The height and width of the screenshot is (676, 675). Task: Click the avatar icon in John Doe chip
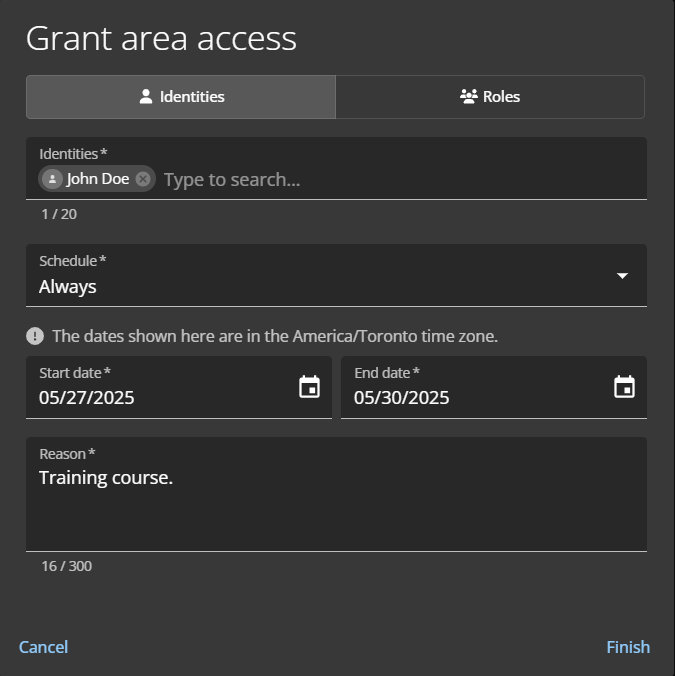click(x=52, y=179)
